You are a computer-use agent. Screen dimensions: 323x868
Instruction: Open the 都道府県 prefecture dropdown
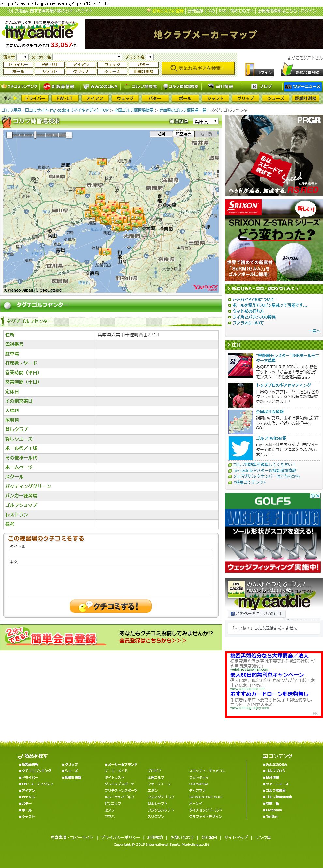[206, 121]
